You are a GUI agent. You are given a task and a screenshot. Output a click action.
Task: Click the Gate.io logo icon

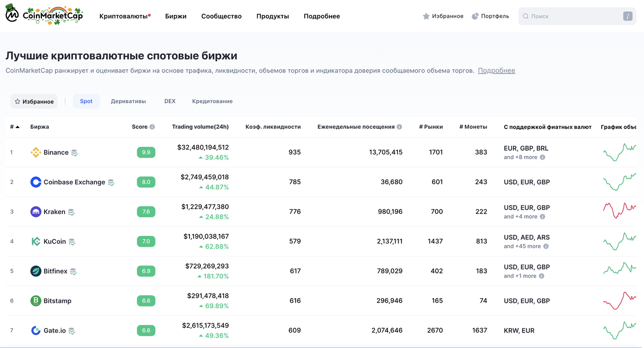pyautogui.click(x=36, y=331)
